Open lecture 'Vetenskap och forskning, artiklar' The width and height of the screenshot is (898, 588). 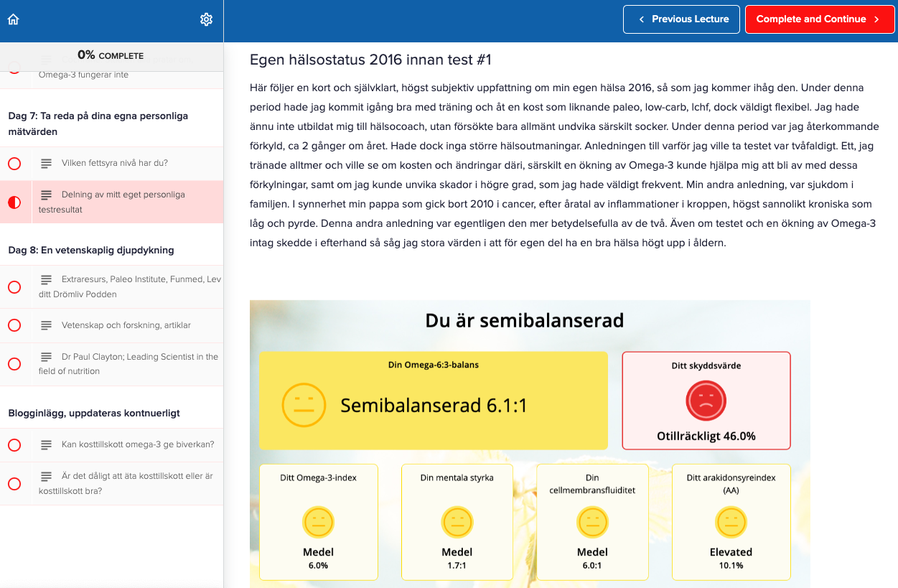[112, 325]
